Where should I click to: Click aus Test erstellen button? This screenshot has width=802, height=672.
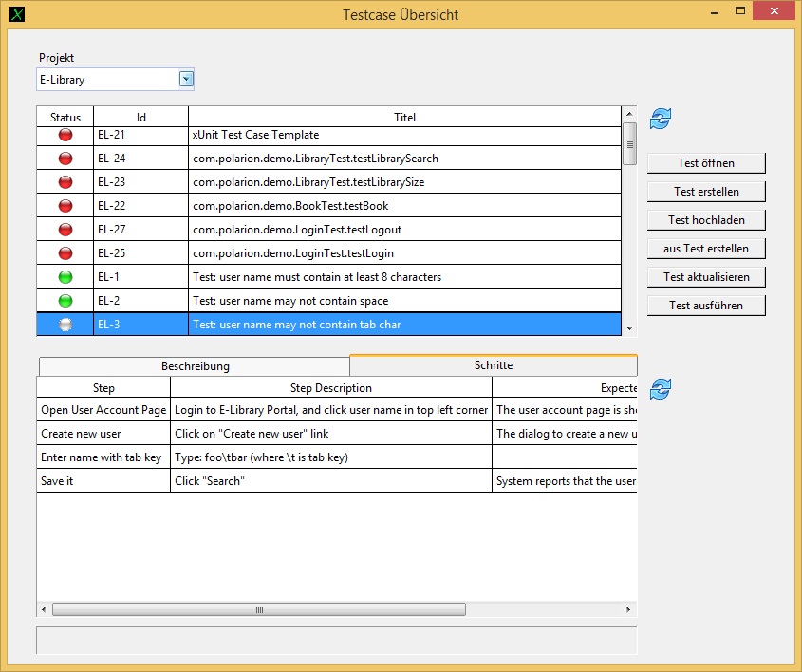pyautogui.click(x=706, y=249)
